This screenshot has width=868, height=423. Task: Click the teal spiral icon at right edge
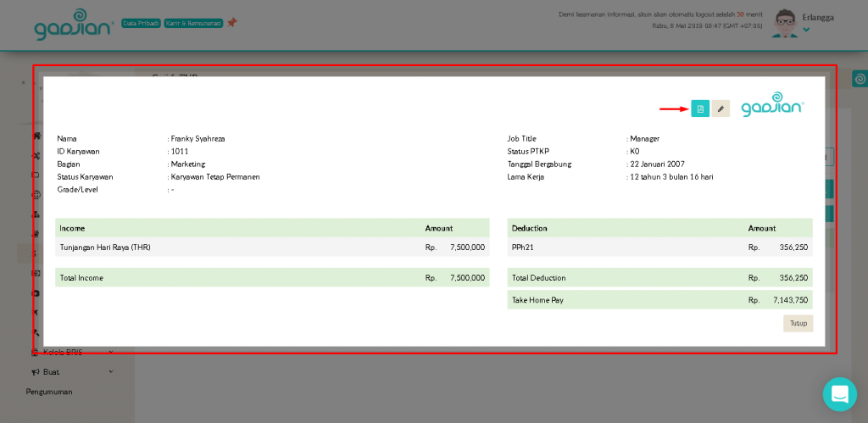[860, 79]
